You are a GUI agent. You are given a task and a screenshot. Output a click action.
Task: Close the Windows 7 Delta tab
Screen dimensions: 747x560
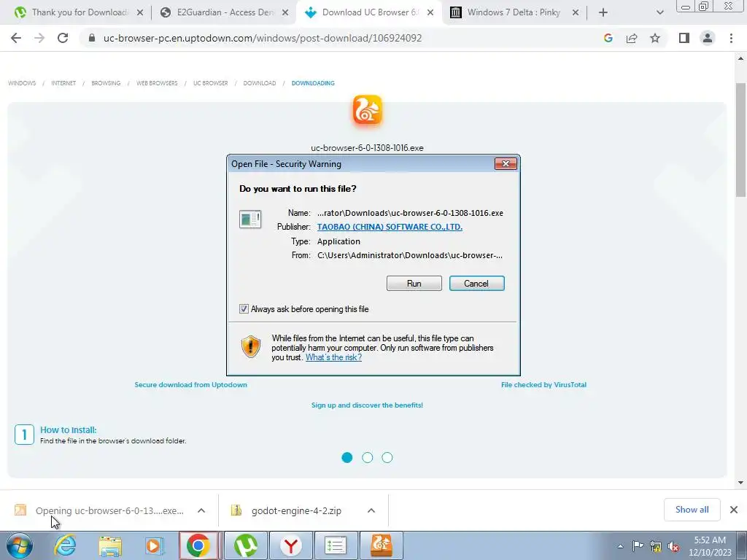576,12
